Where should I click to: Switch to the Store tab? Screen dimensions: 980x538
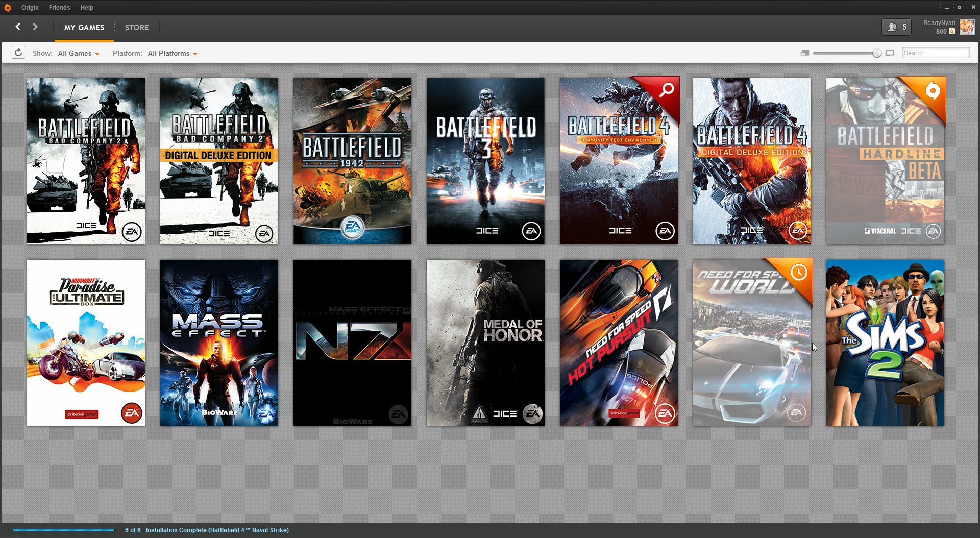click(137, 28)
